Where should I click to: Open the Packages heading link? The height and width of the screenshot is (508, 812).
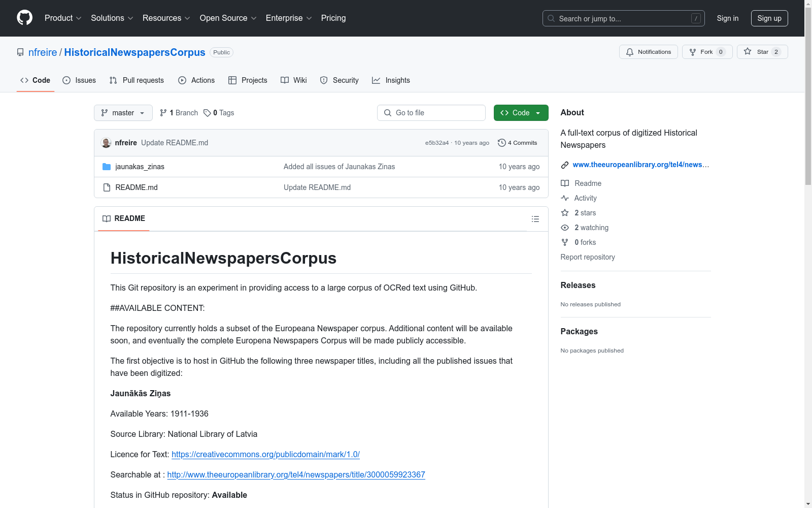tap(579, 332)
